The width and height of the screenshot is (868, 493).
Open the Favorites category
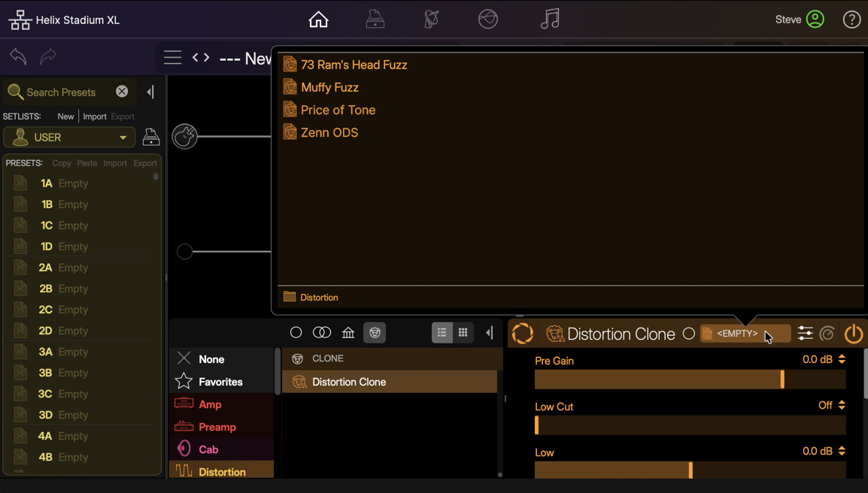pyautogui.click(x=221, y=382)
